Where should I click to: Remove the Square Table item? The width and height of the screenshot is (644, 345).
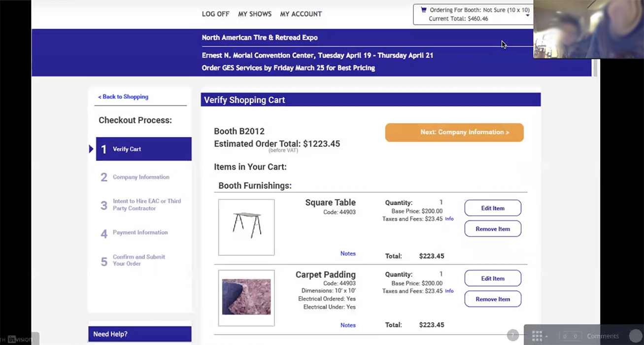coord(493,229)
